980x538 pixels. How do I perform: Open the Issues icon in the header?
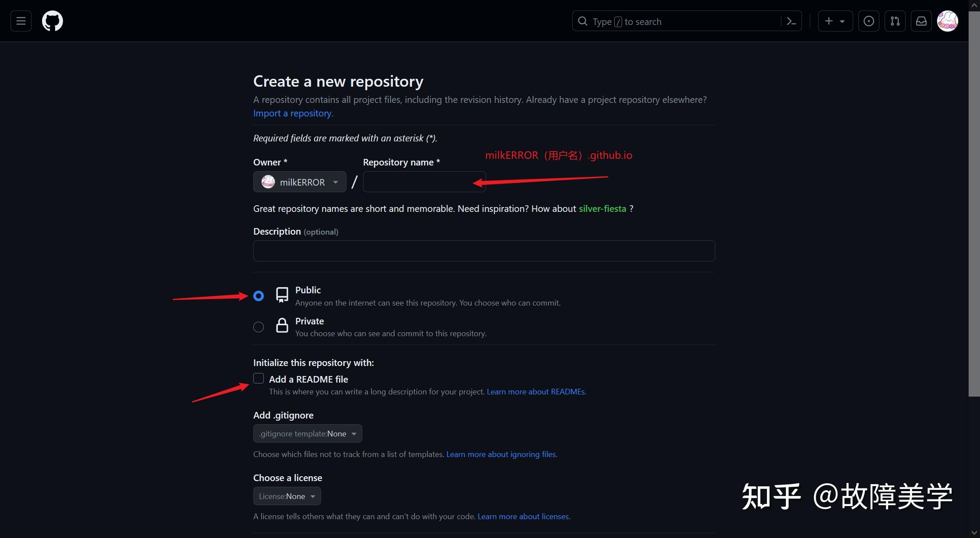point(868,21)
